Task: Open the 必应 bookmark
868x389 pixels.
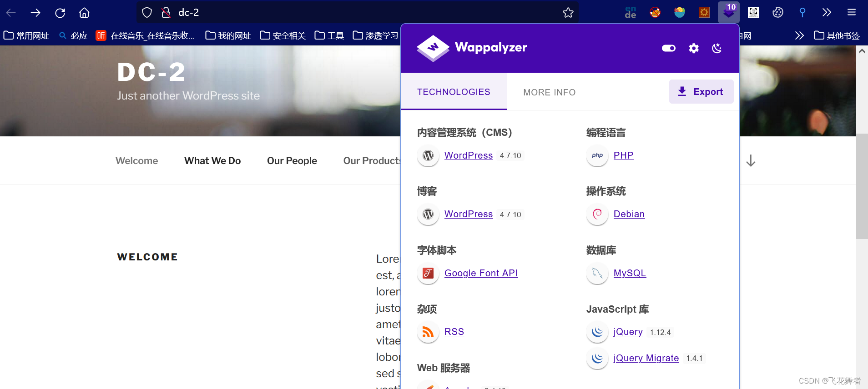Action: 73,35
